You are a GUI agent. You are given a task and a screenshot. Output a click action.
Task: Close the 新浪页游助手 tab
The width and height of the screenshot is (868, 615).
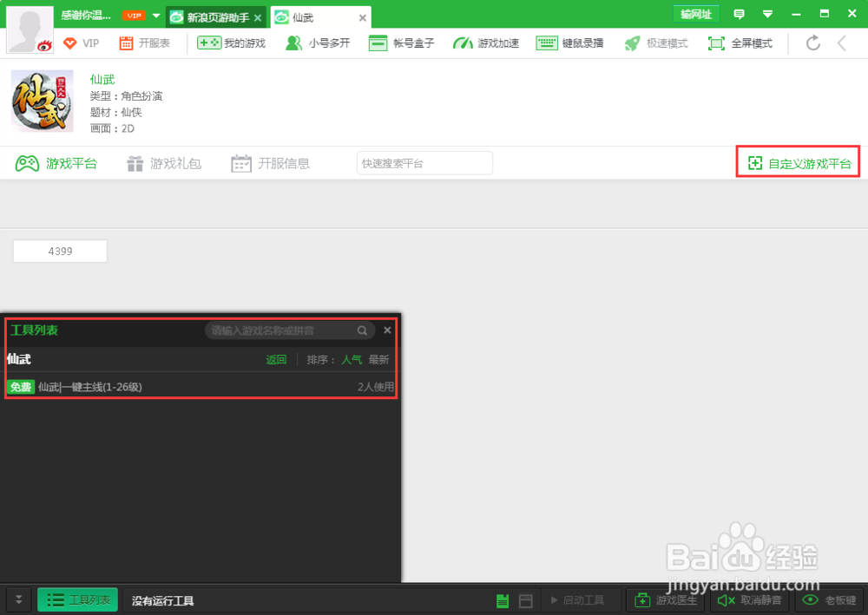tap(258, 18)
